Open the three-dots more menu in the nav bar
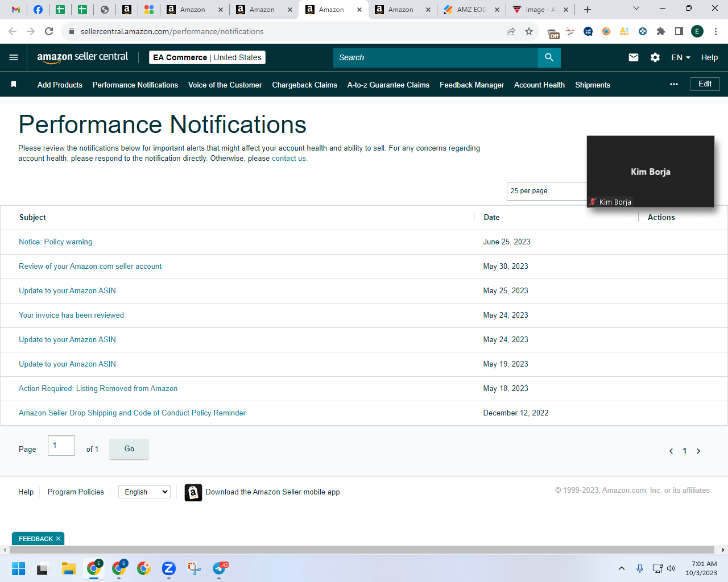This screenshot has width=728, height=582. click(674, 84)
